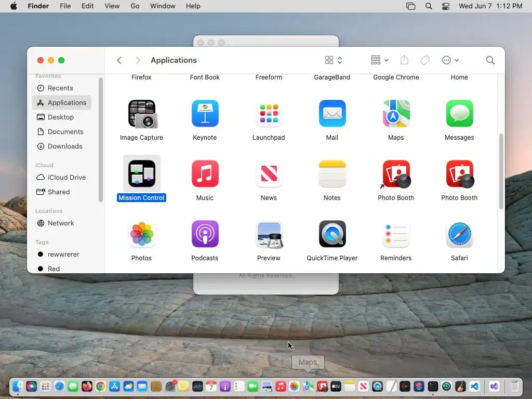Viewport: 532px width, 399px height.
Task: Open the Finder window search
Action: pyautogui.click(x=490, y=60)
